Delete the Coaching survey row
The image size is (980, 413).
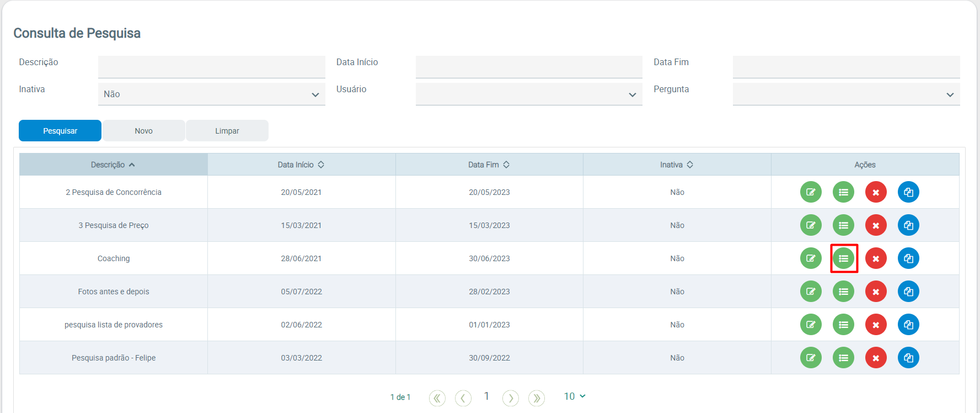tap(876, 258)
